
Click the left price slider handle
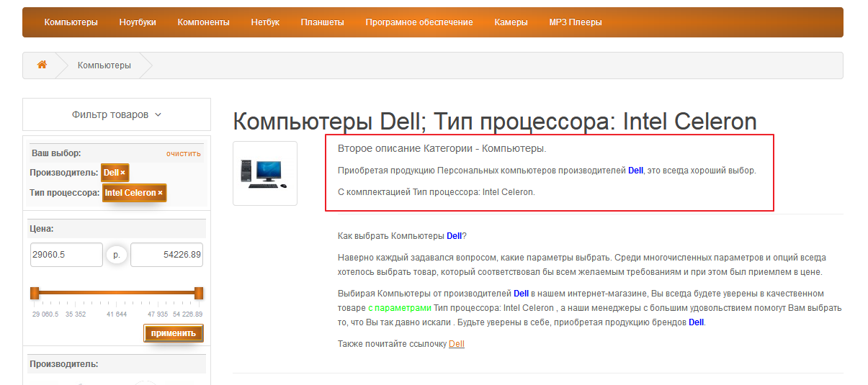click(34, 293)
